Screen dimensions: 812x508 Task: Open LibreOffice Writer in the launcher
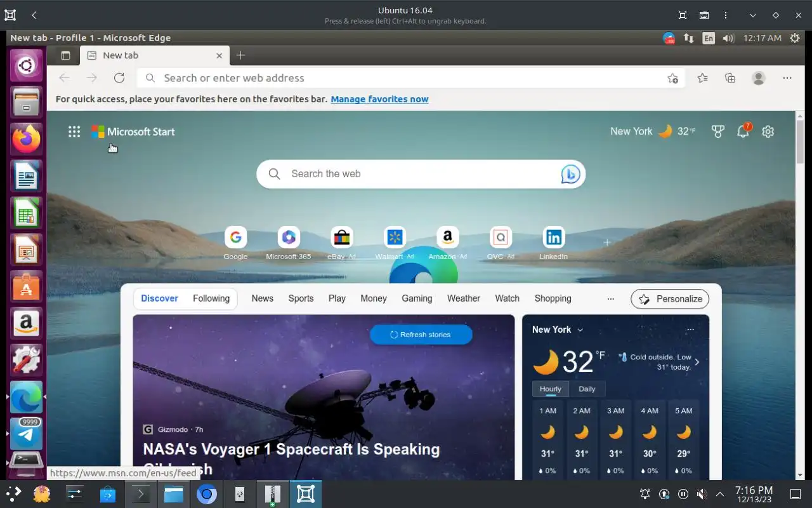tap(26, 175)
